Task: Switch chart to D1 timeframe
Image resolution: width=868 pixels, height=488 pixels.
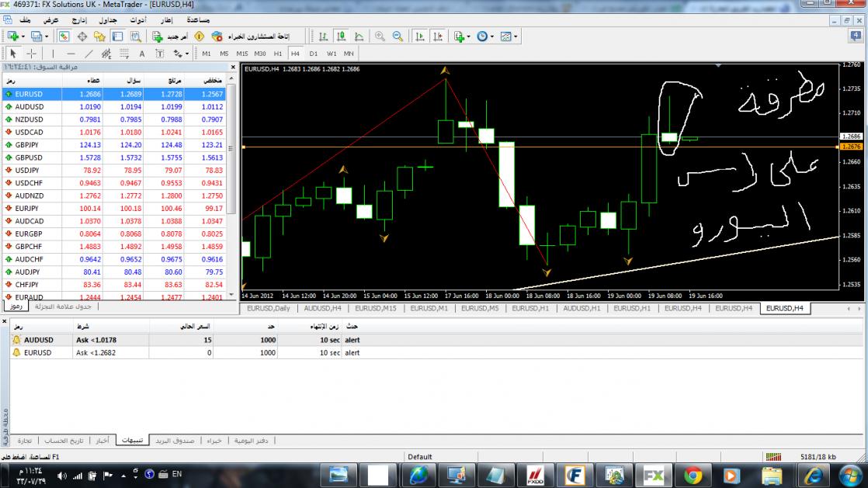Action: (314, 54)
